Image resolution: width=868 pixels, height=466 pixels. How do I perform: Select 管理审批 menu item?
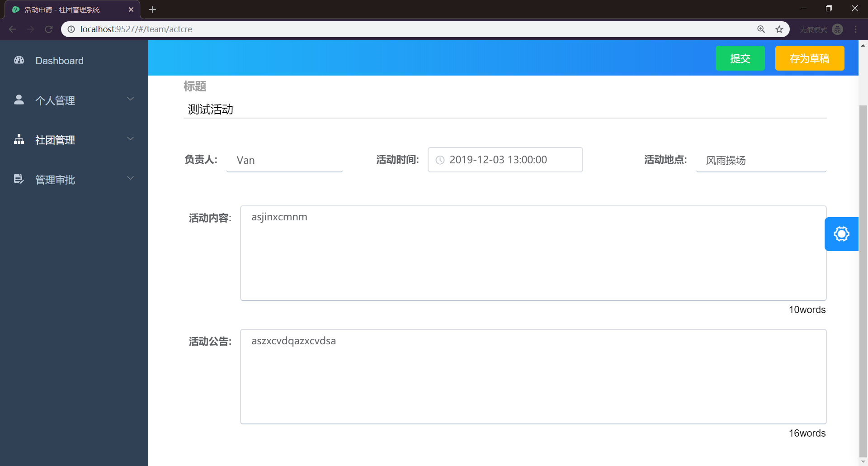click(x=74, y=179)
